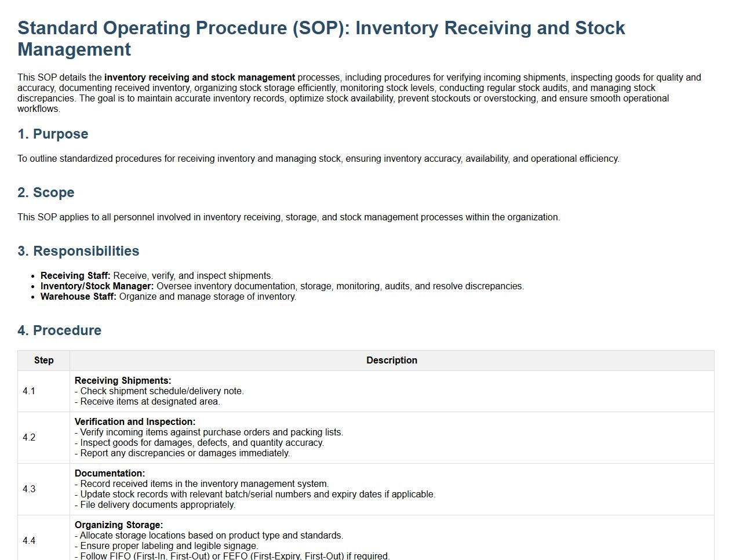The width and height of the screenshot is (732, 560).
Task: Click the "2. Scope" section heading
Action: point(46,192)
